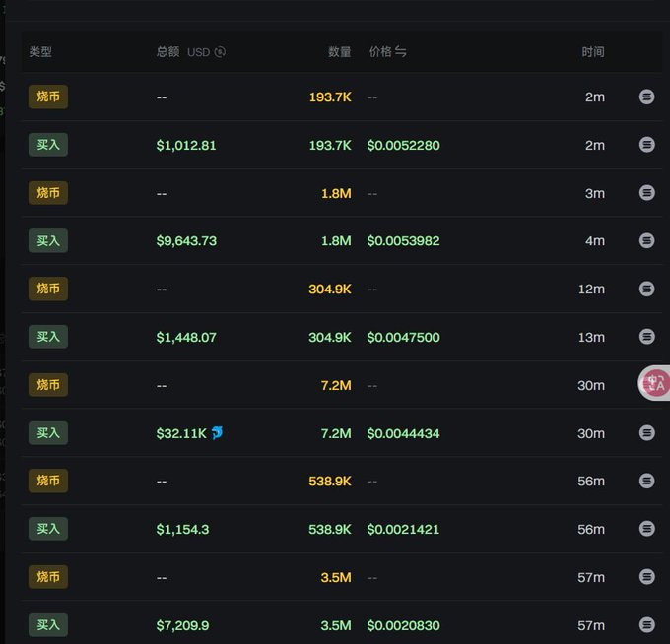Open Solana explorer icon for $9,643.73 buy
The image size is (670, 644).
646,240
